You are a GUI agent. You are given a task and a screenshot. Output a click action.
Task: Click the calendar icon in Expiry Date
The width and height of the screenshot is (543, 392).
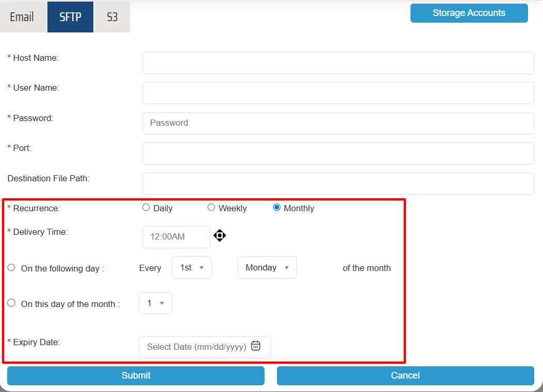(x=256, y=346)
